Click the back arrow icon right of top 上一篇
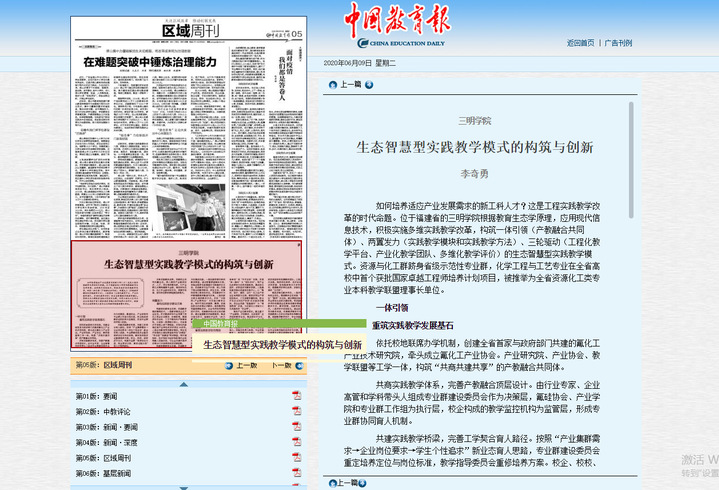719x490 pixels. click(x=369, y=85)
